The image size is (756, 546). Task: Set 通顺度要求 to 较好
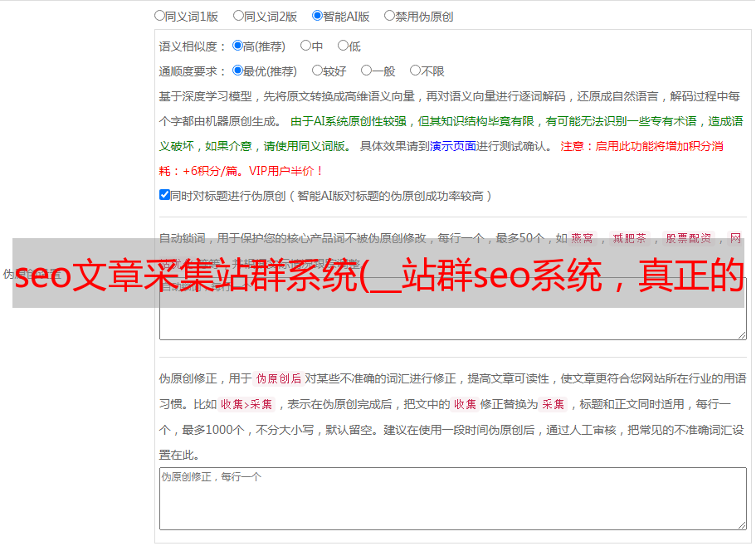[317, 71]
